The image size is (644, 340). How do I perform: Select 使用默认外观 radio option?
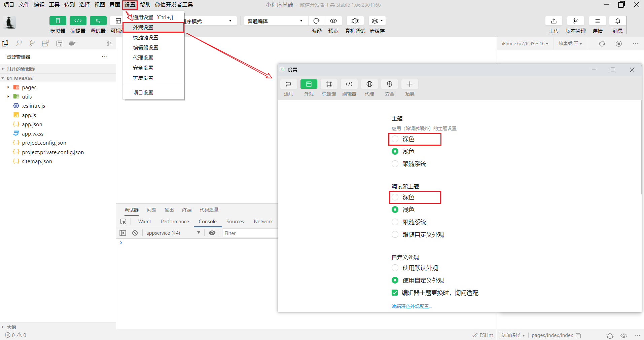395,268
